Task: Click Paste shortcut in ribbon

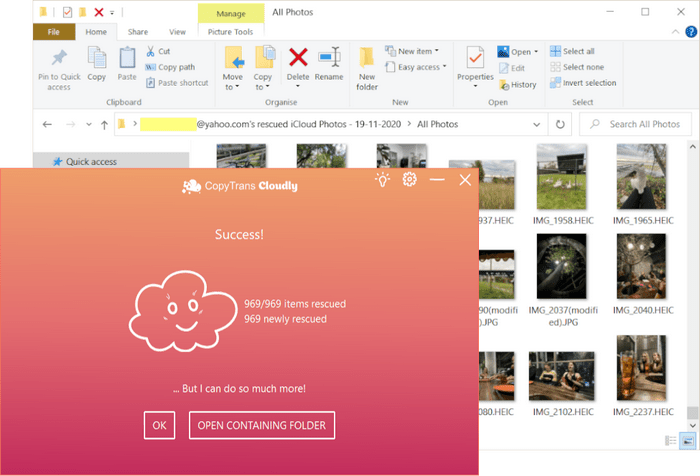Action: click(x=177, y=83)
